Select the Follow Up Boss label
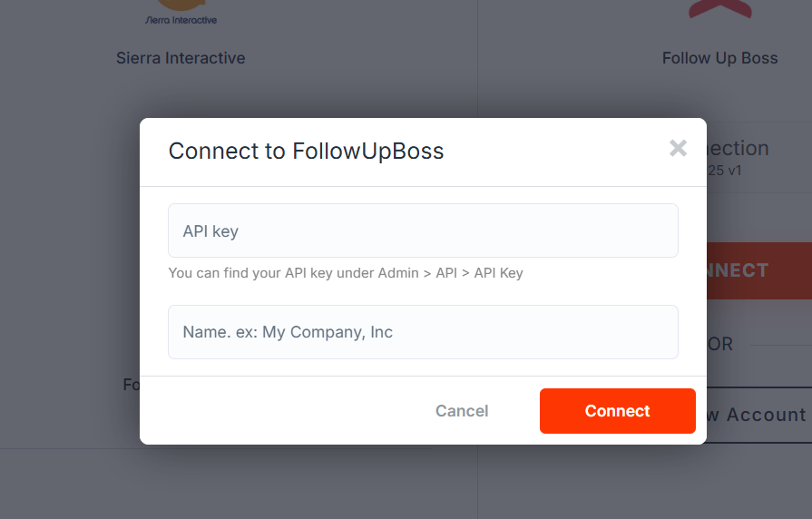 tap(719, 58)
